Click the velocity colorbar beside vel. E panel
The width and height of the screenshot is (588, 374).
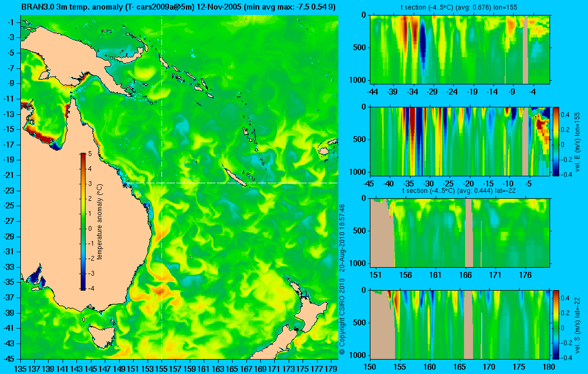pos(556,141)
